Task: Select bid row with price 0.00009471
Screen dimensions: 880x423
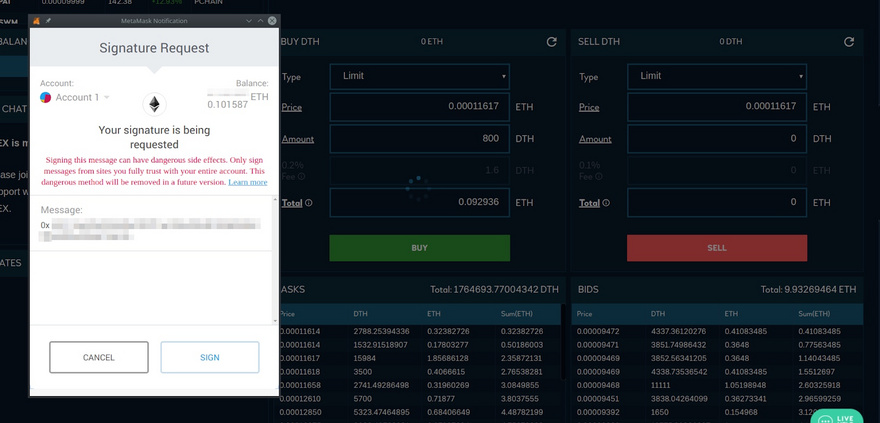Action: point(717,344)
